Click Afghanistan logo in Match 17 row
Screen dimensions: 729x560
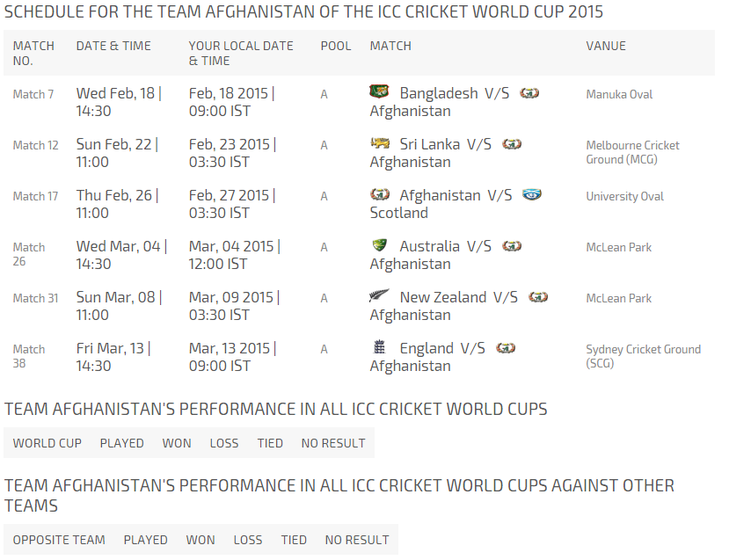pyautogui.click(x=379, y=193)
